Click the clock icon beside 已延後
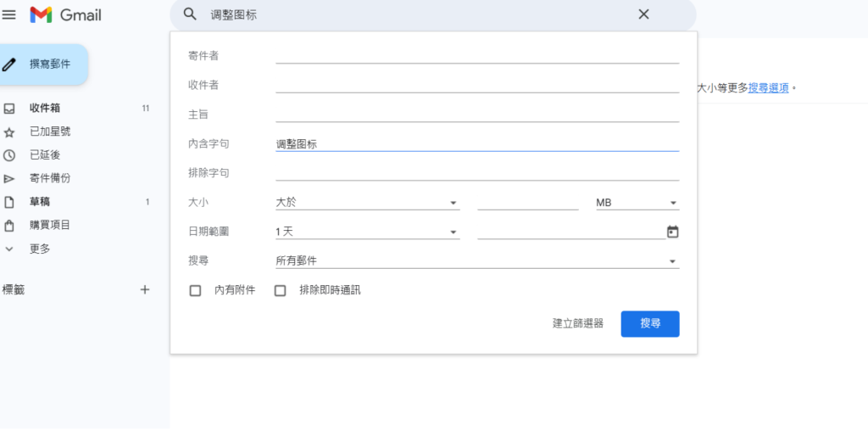The height and width of the screenshot is (431, 868). point(8,155)
